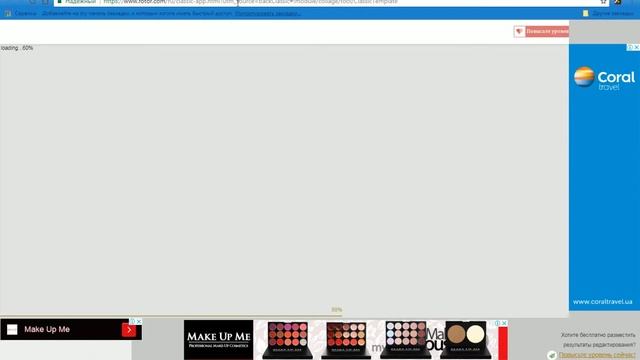640x360 pixels.
Task: Click the loading progress bar
Action: click(171, 316)
